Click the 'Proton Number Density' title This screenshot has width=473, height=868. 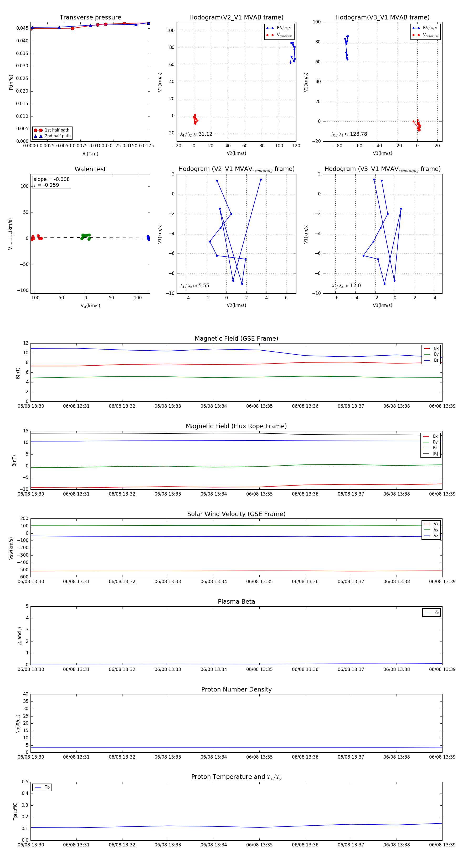tap(236, 689)
